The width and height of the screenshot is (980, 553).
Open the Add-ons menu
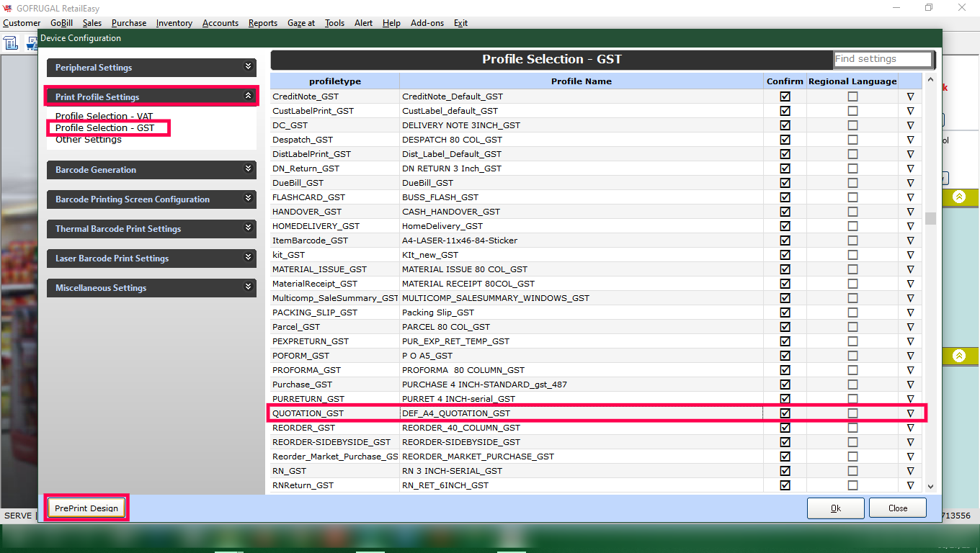(x=427, y=23)
